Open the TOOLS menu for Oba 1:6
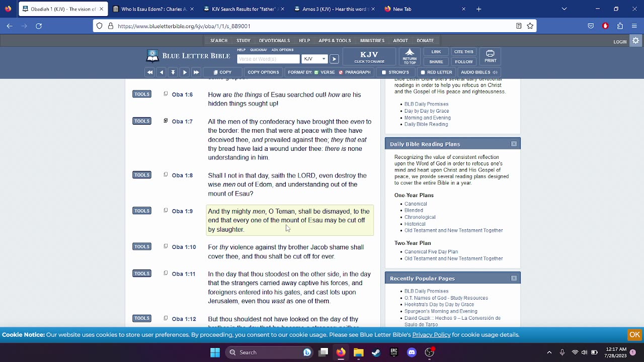The image size is (644, 362). (x=142, y=94)
